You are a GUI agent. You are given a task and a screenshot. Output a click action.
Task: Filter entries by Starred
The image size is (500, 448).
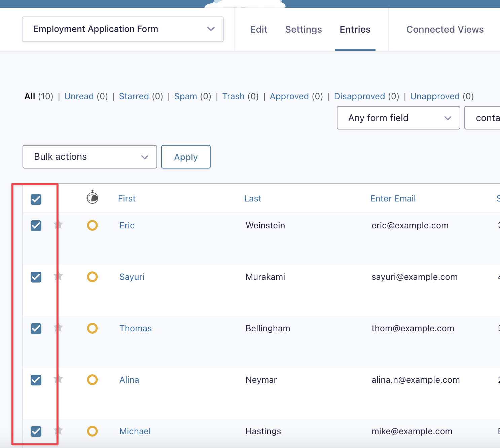pyautogui.click(x=134, y=97)
